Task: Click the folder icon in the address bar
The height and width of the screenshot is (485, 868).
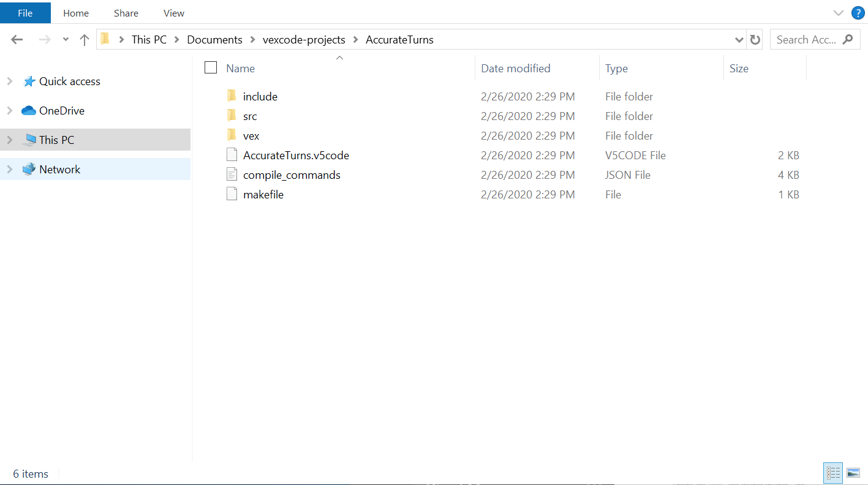Action: tap(105, 39)
